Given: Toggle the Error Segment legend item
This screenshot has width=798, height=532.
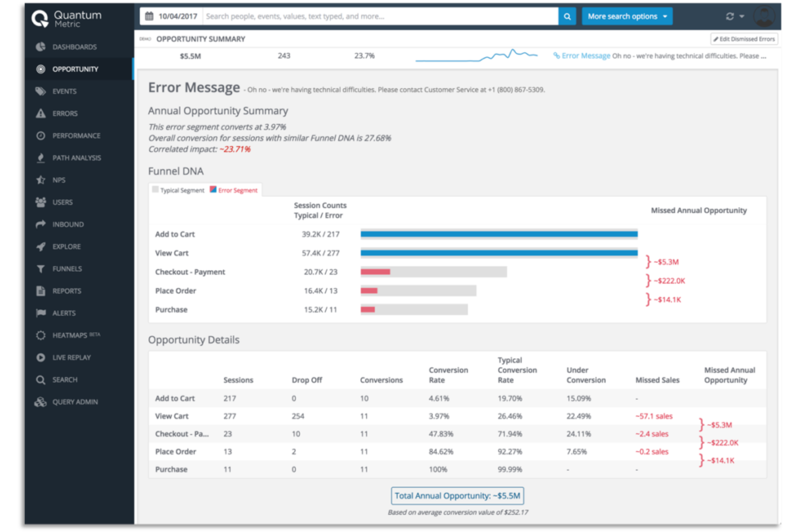Looking at the screenshot, I should coord(234,190).
